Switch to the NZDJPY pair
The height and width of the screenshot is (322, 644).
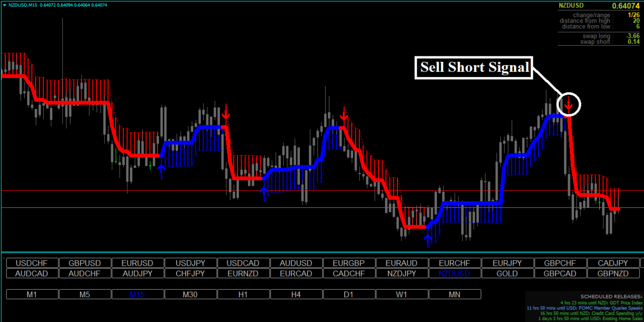(402, 274)
